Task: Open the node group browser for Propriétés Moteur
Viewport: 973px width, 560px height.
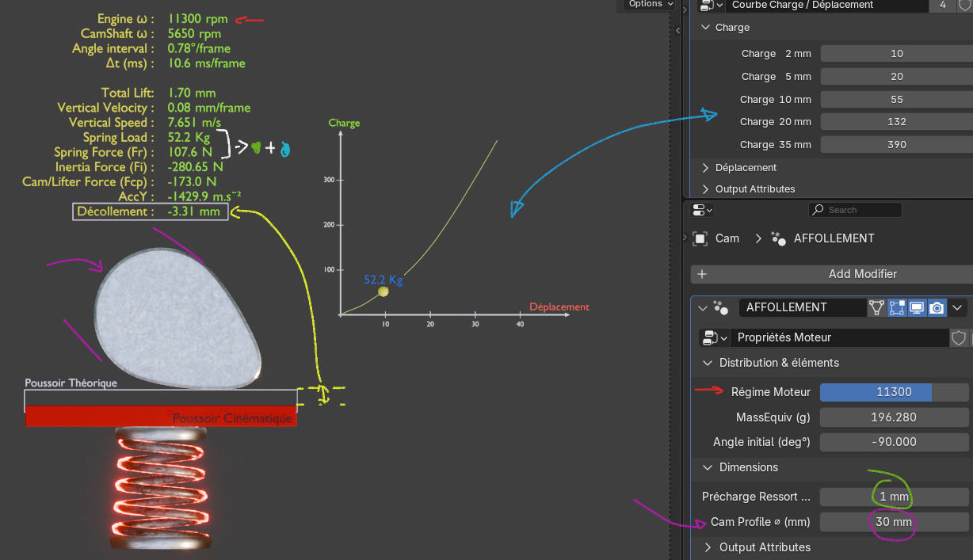Action: 713,338
